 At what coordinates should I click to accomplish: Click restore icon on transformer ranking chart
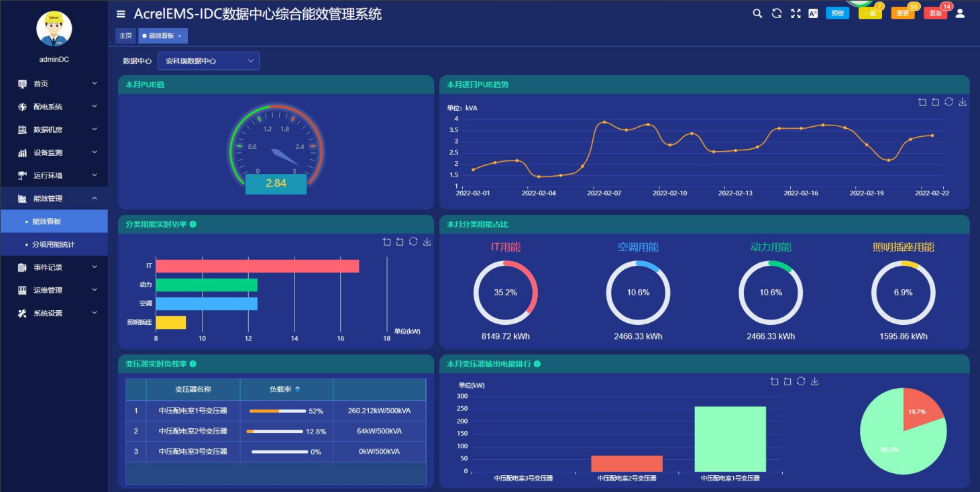pyautogui.click(x=801, y=381)
